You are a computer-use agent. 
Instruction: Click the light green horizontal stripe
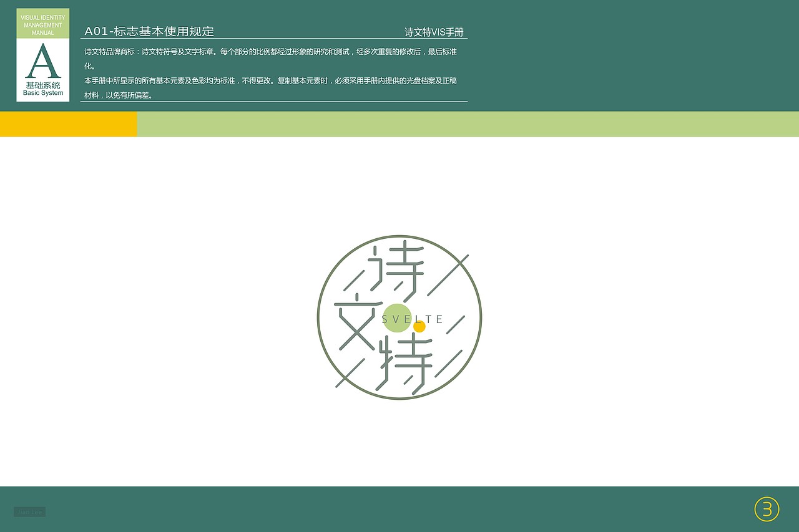point(468,123)
